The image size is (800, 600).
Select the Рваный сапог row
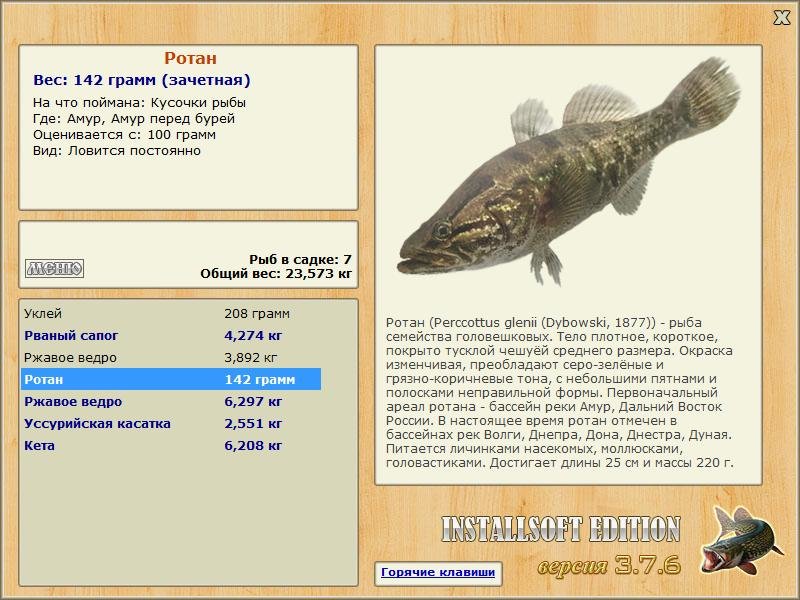[x=171, y=336]
